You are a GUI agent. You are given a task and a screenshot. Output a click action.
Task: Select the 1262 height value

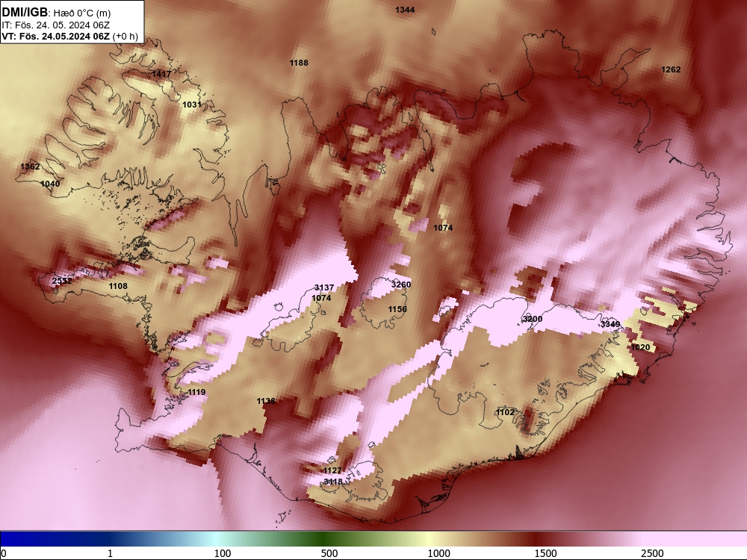click(x=671, y=69)
